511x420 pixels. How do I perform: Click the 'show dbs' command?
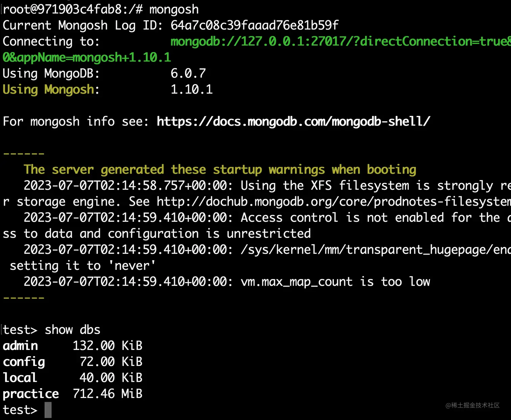click(72, 330)
